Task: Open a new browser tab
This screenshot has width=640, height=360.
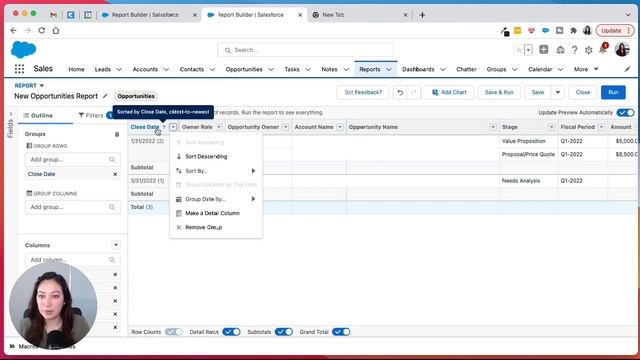Action: point(422,15)
